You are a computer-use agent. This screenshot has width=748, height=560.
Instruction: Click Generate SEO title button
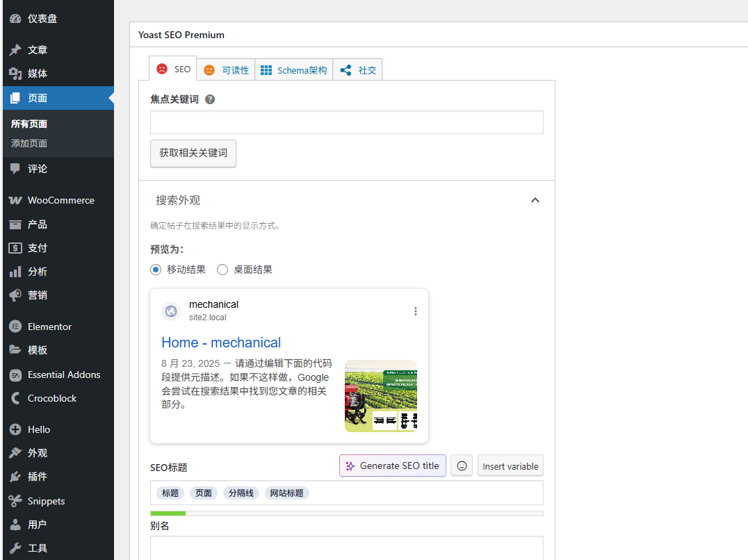[392, 466]
